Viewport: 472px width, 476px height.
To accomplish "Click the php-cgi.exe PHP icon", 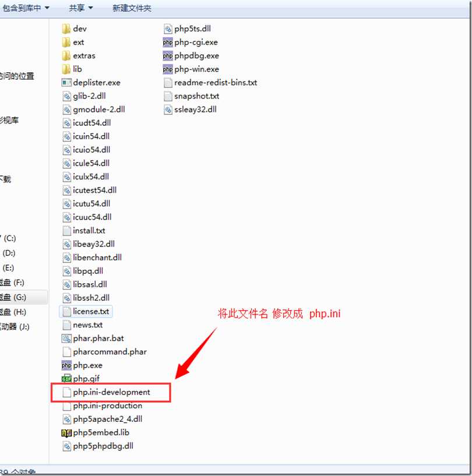I will pyautogui.click(x=168, y=42).
